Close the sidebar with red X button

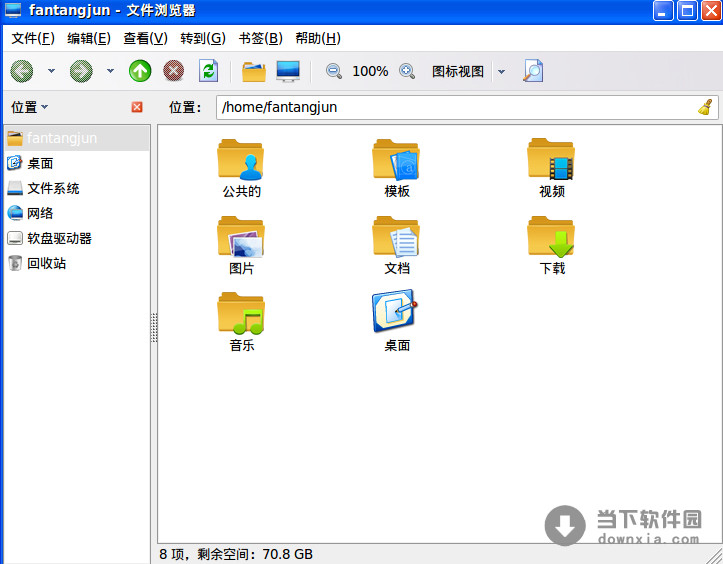[x=137, y=107]
